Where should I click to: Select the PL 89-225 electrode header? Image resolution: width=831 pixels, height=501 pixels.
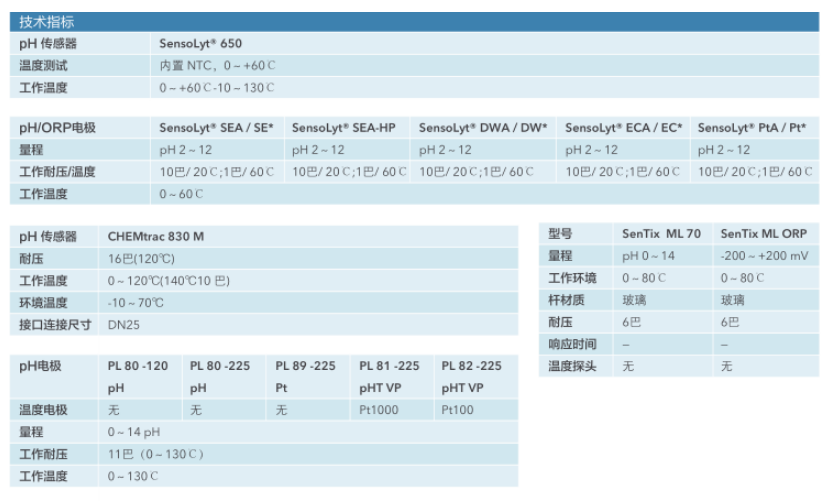(305, 366)
